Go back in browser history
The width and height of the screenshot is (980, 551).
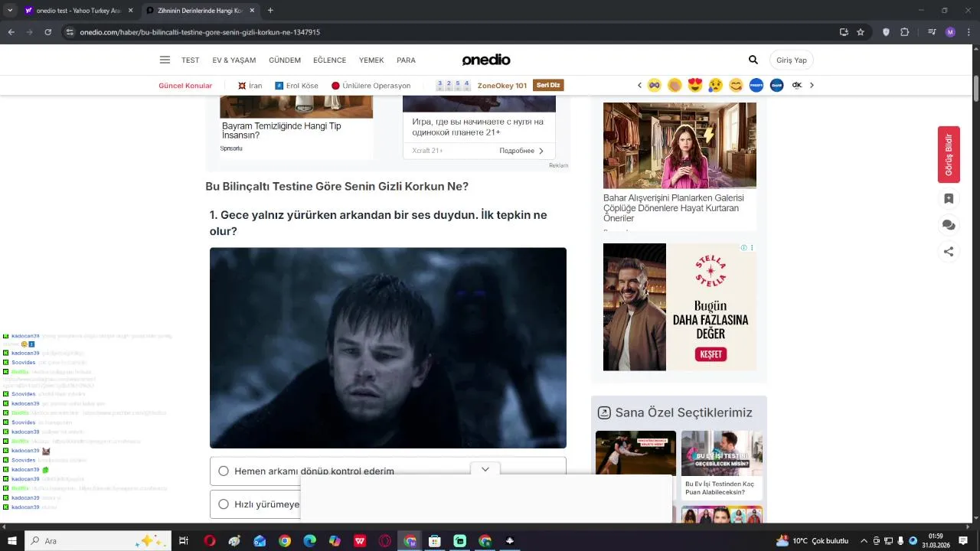coord(11,32)
